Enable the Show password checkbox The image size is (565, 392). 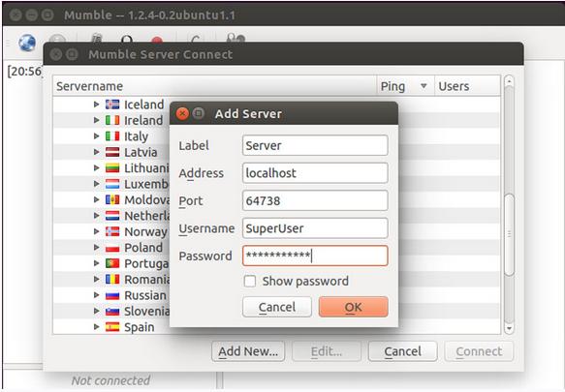250,281
